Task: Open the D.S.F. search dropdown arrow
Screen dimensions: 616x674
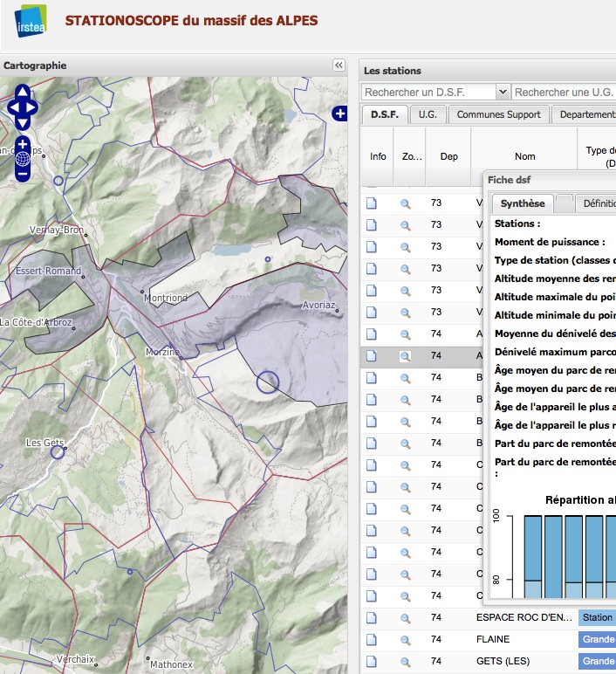Action: click(503, 93)
